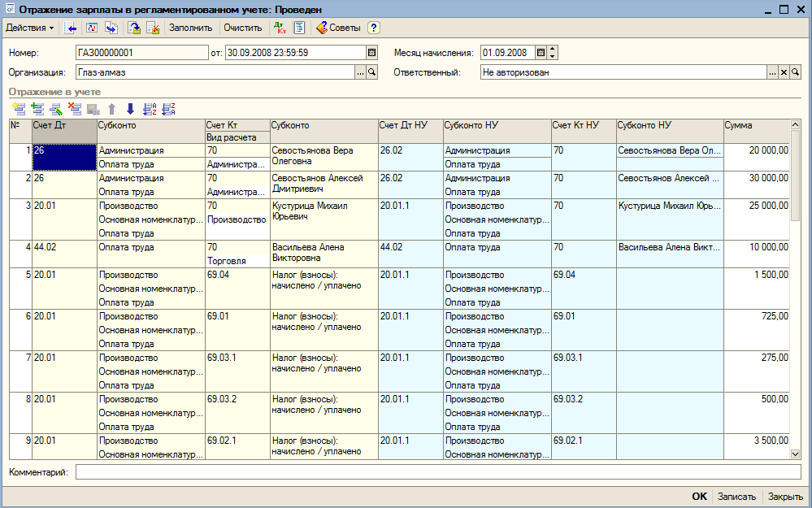This screenshot has height=508, width=812.
Task: Open the Действия dropdown menu
Action: [x=29, y=28]
